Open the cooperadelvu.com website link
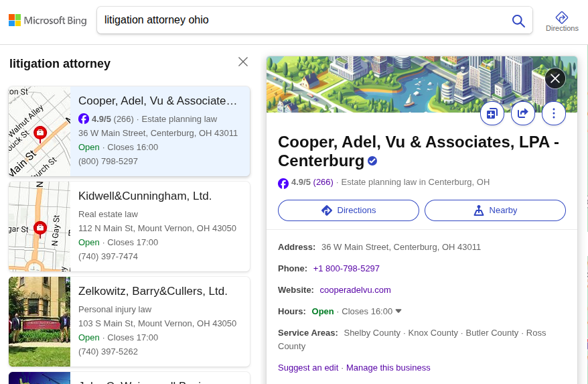Image resolution: width=588 pixels, height=384 pixels. (x=355, y=290)
